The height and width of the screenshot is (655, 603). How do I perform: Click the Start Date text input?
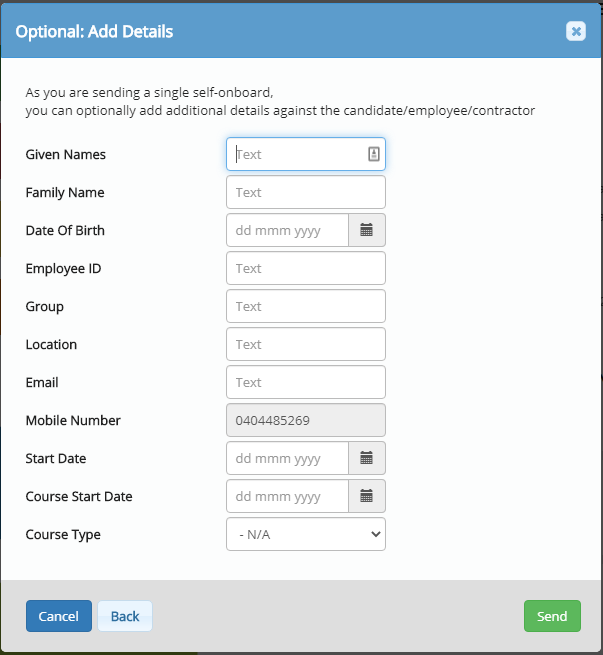(288, 458)
